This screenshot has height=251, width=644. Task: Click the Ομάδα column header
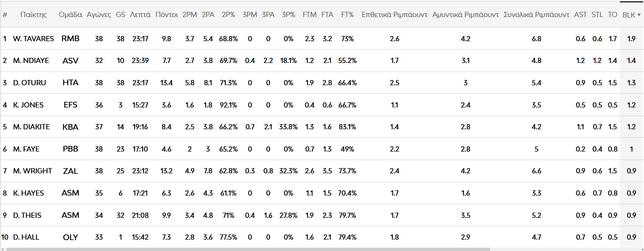click(70, 15)
